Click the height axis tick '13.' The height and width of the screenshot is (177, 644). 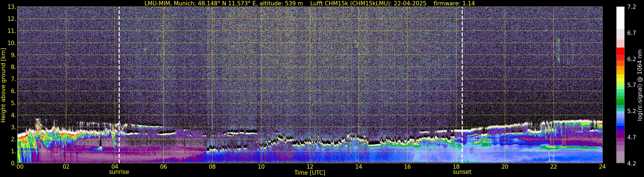(x=12, y=7)
